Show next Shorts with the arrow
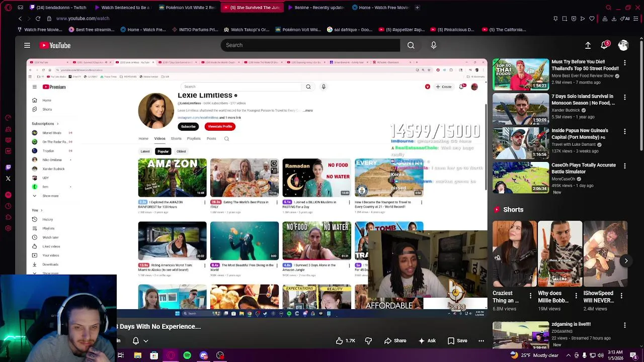Screen dimensions: 644x362 (x=626, y=261)
